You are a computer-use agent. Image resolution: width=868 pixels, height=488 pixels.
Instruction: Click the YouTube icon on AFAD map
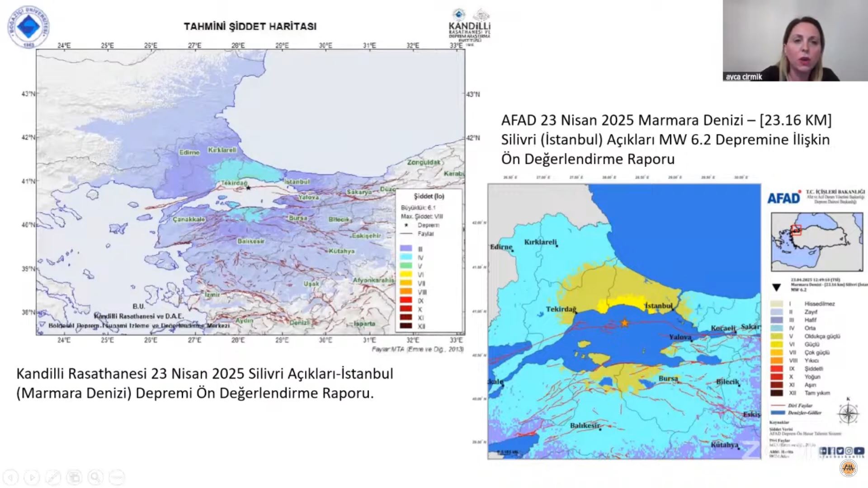tap(859, 451)
